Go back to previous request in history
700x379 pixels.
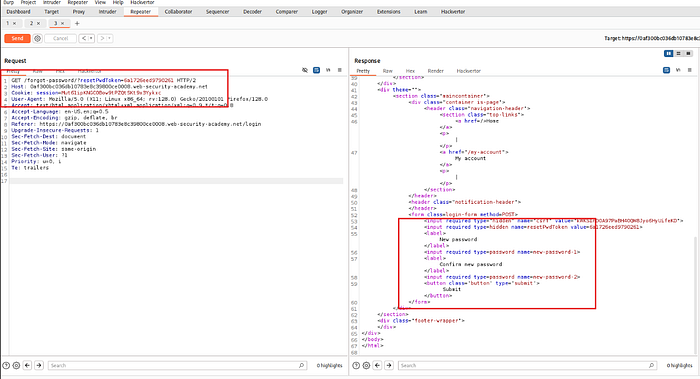click(x=83, y=38)
